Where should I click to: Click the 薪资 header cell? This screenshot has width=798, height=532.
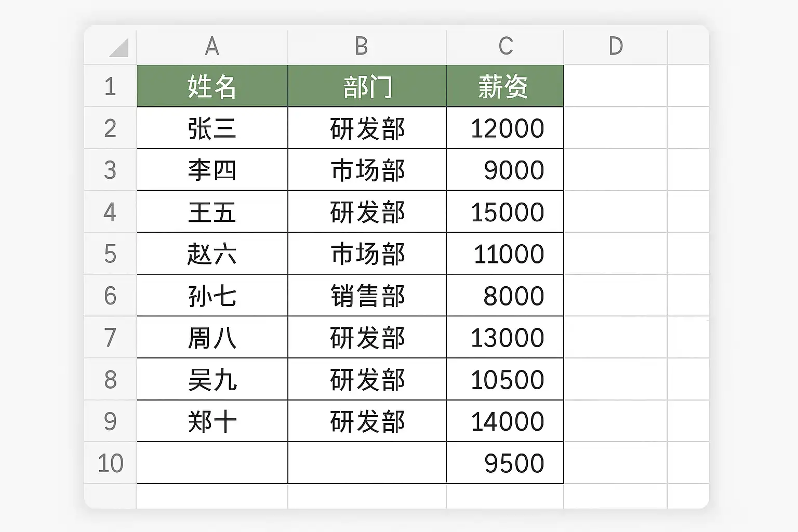(505, 86)
